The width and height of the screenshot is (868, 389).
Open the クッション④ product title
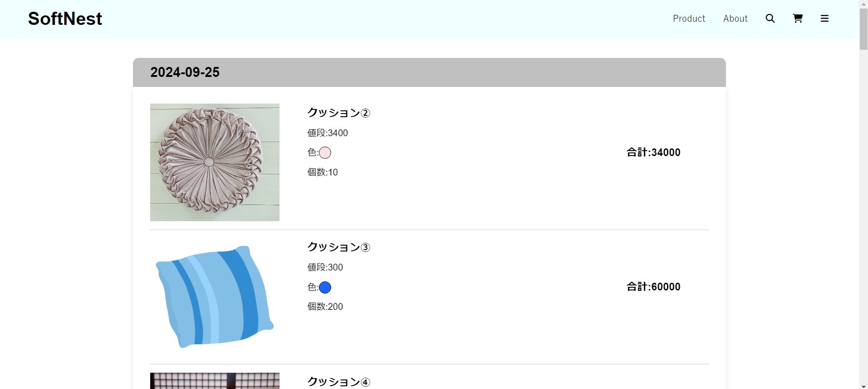point(339,382)
